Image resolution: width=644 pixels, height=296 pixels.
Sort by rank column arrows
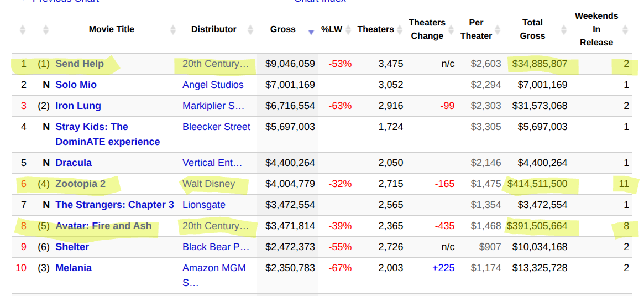pyautogui.click(x=23, y=30)
